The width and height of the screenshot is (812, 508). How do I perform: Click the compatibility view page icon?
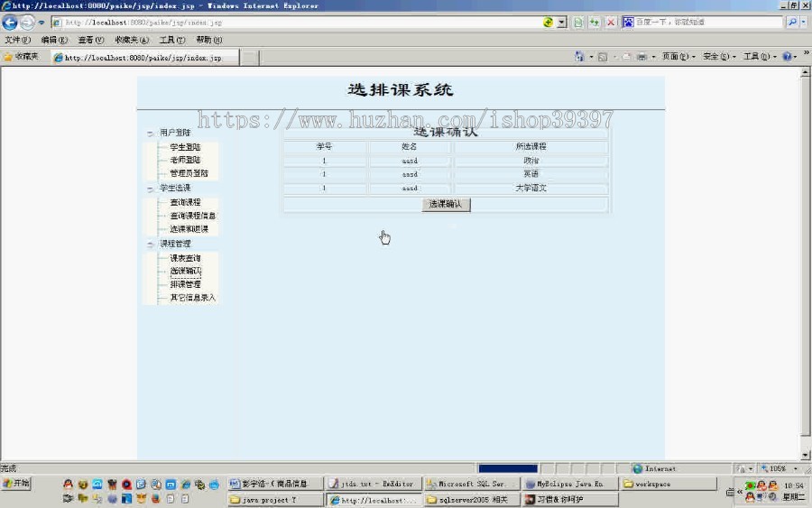578,23
